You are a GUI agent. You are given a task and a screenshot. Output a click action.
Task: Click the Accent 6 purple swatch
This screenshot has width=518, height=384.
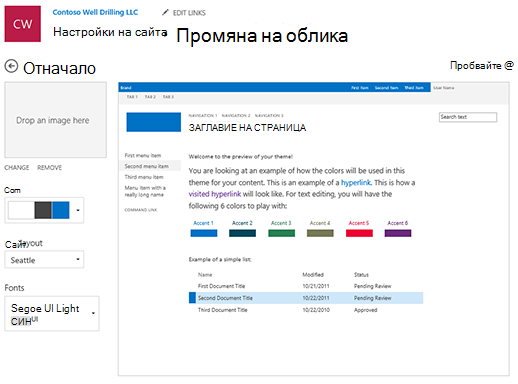tap(398, 233)
